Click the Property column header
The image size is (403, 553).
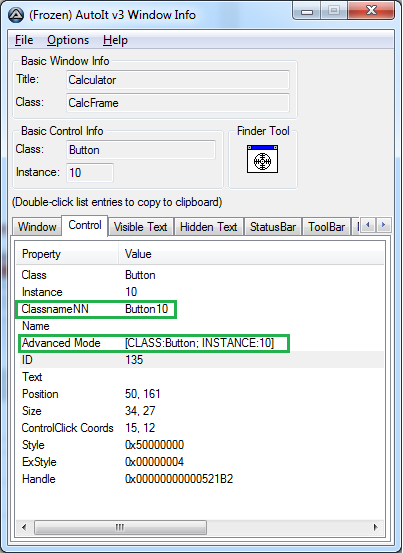[67, 254]
